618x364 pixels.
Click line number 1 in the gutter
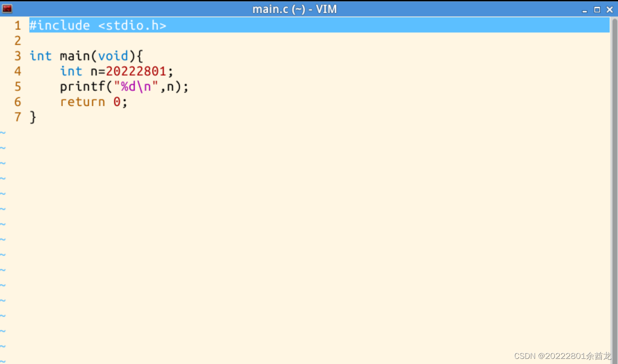pos(18,26)
